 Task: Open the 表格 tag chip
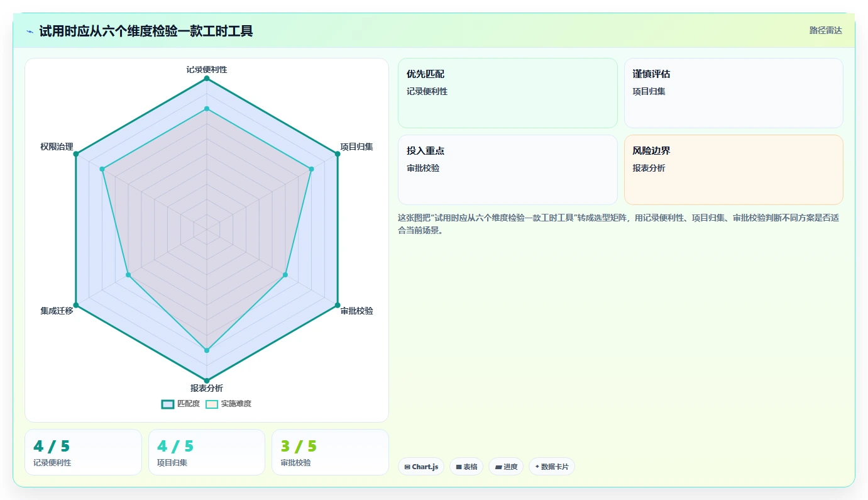pyautogui.click(x=466, y=467)
